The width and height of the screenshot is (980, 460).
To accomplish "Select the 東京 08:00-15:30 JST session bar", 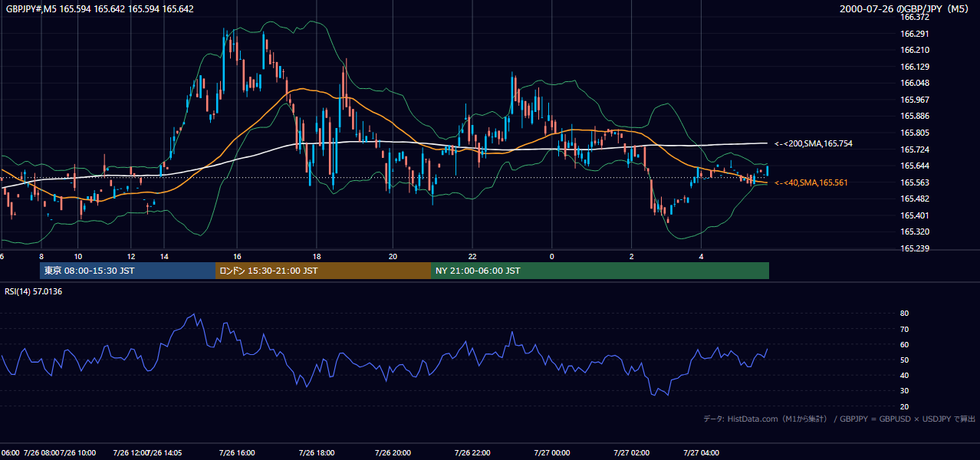I will (x=128, y=271).
